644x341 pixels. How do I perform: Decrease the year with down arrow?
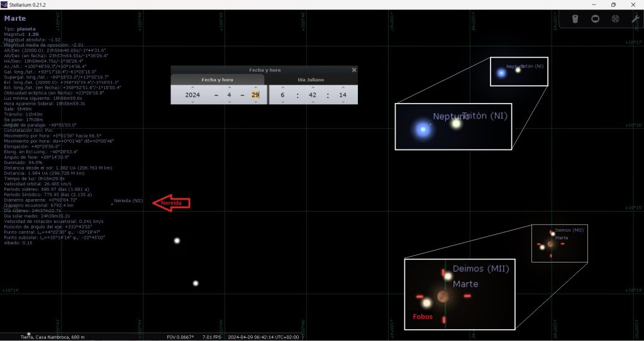[x=192, y=102]
